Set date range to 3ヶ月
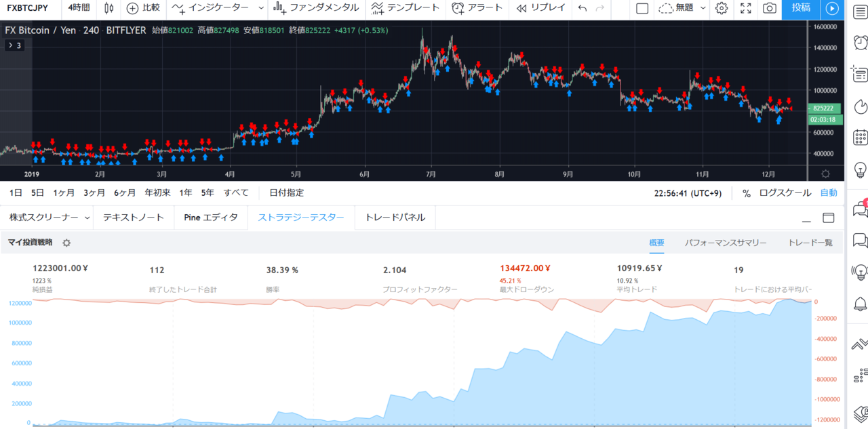The image size is (868, 429). [94, 193]
